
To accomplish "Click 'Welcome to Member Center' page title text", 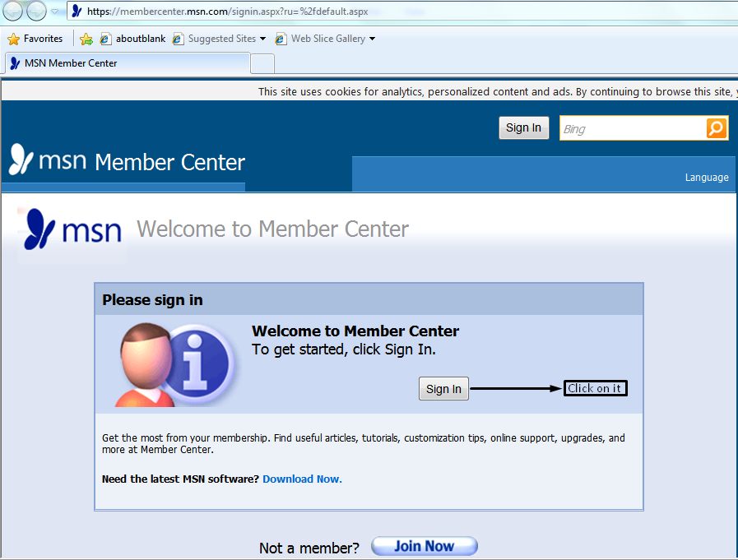I will click(272, 229).
